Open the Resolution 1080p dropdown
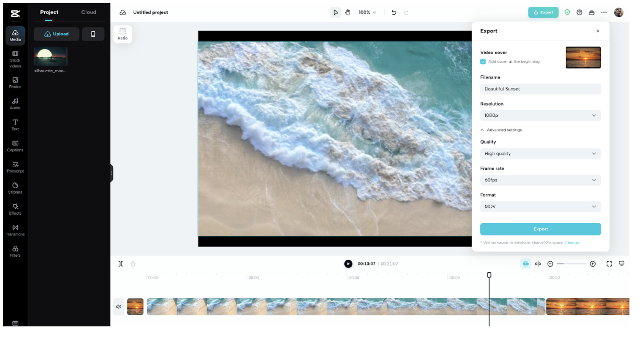The height and width of the screenshot is (343, 644). 540,115
